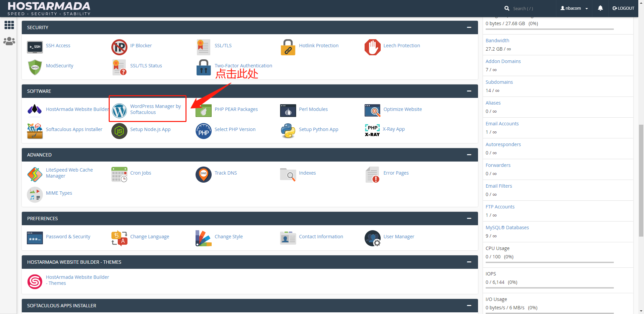Open the notifications bell
The height and width of the screenshot is (314, 644).
coord(600,8)
